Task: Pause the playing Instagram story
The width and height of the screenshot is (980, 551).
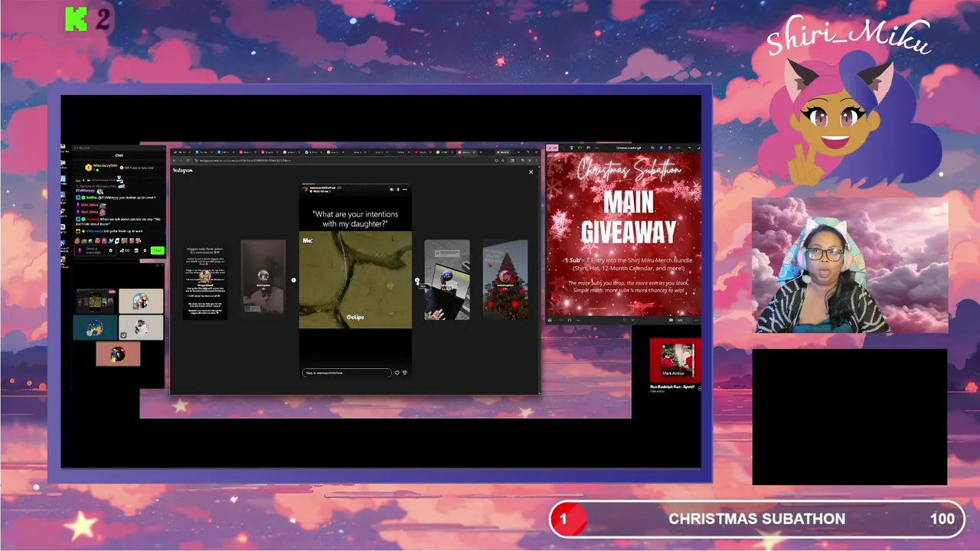Action: (398, 189)
